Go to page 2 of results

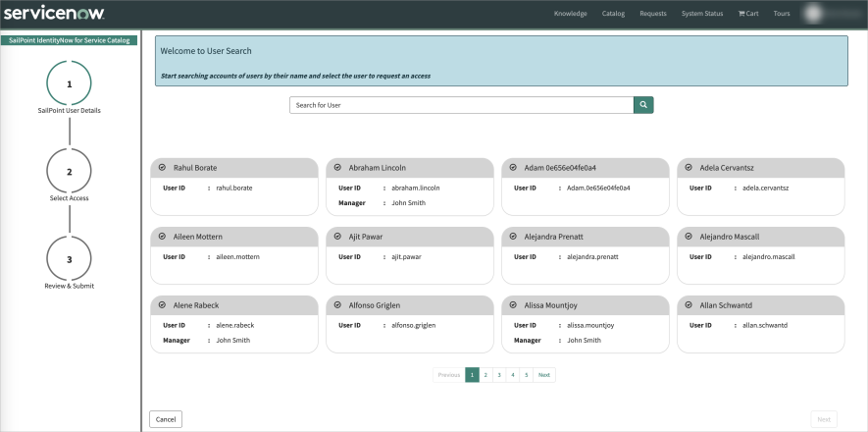(485, 375)
